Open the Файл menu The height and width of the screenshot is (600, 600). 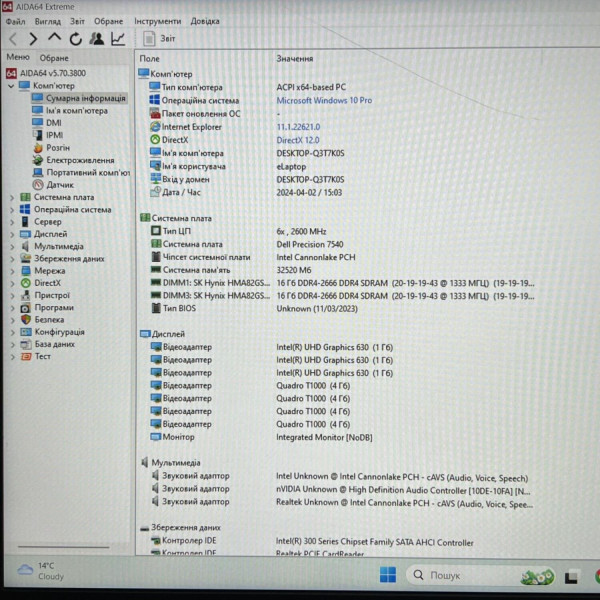tap(16, 21)
